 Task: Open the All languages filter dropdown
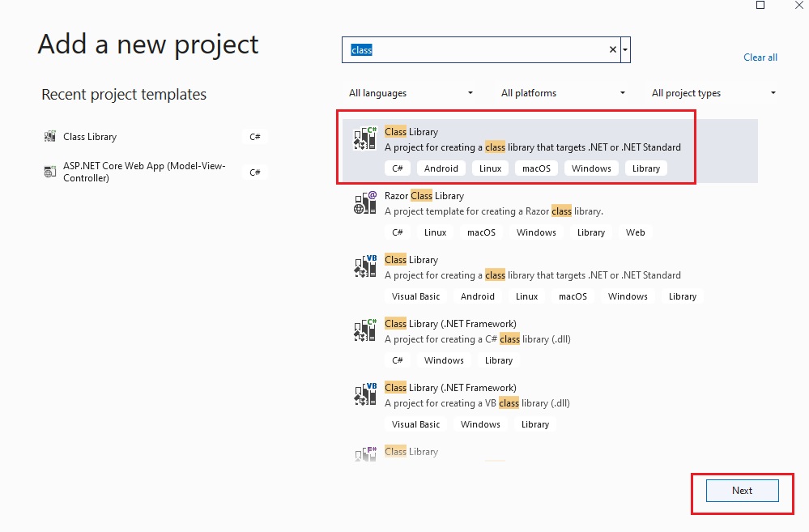point(411,93)
